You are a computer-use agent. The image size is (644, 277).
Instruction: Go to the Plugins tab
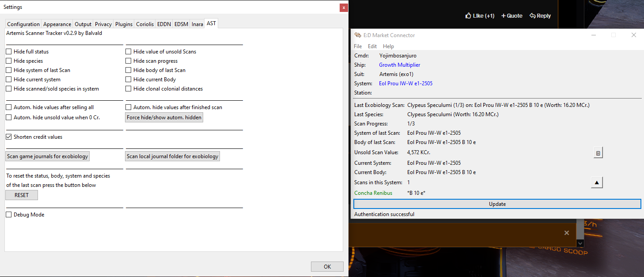[124, 24]
